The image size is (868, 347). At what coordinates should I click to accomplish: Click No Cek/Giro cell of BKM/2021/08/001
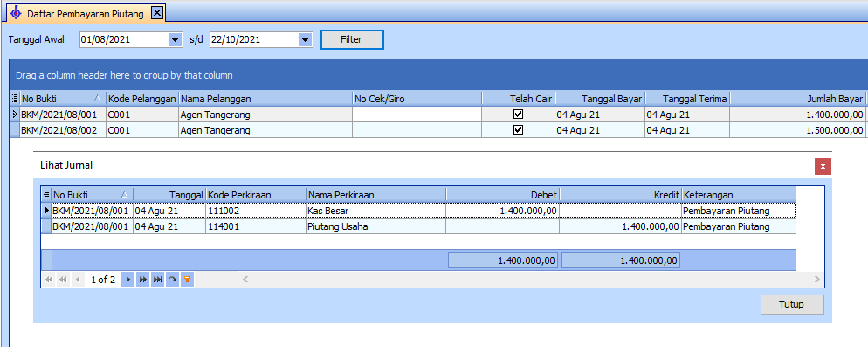tap(417, 115)
